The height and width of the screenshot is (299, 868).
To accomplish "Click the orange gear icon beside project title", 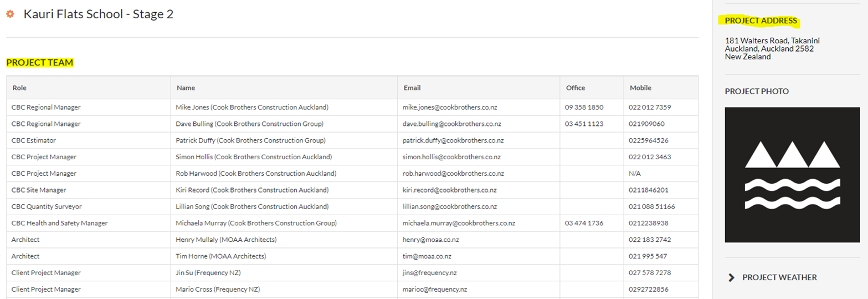I will pyautogui.click(x=10, y=14).
